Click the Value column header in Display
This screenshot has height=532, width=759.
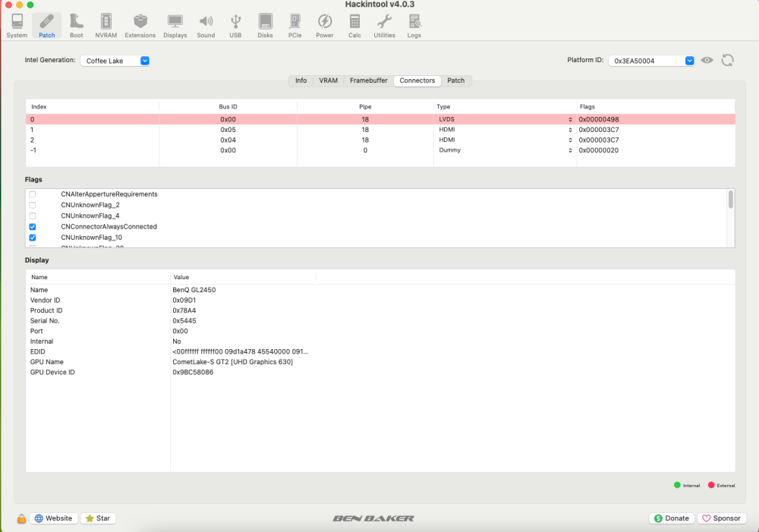coord(244,277)
